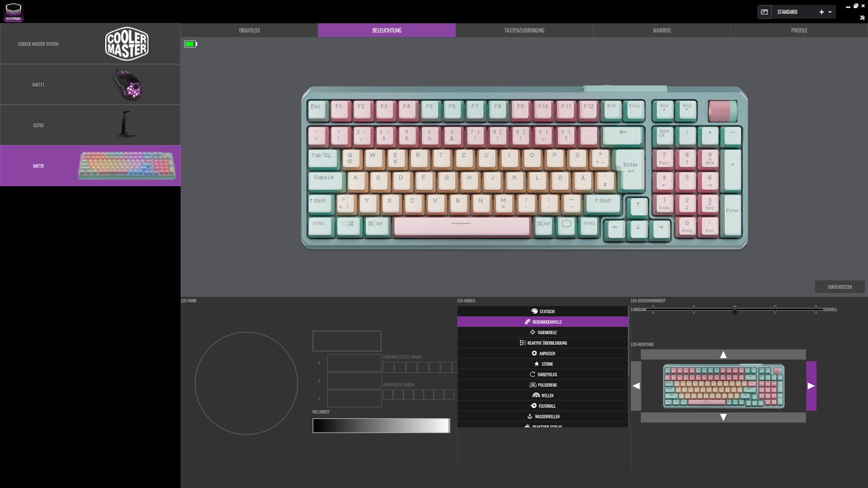Viewport: 868px width, 488px height.
Task: Open the profile image icon beside STANDARD
Action: (x=764, y=12)
